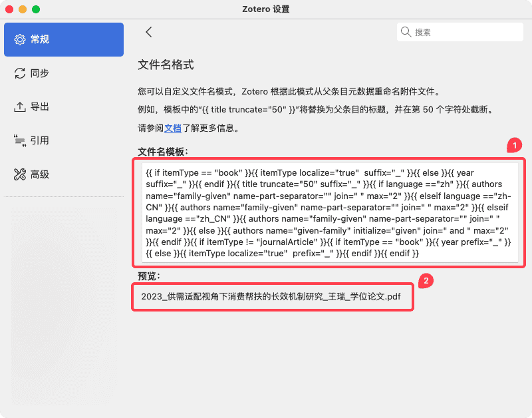Click the yellow minimize button
Viewport: 532px width, 418px height.
tap(24, 9)
